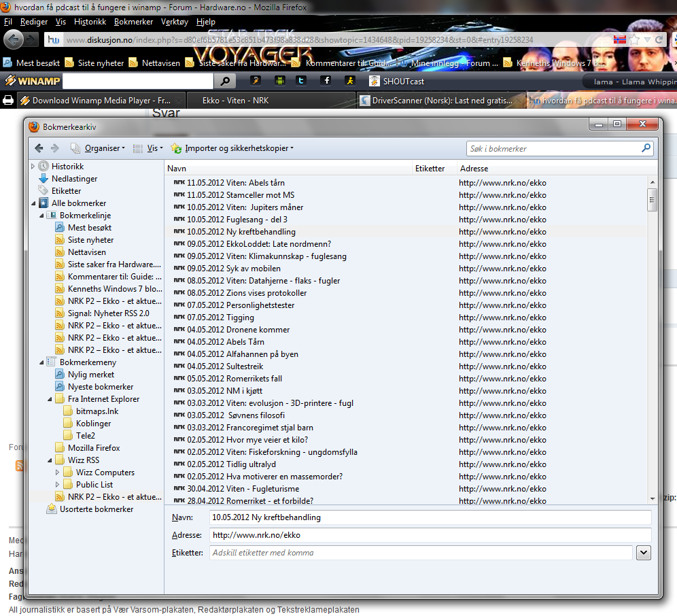Select 10.05.2012 Fuglesang - del 3 entry
This screenshot has height=616, width=677.
(x=406, y=220)
